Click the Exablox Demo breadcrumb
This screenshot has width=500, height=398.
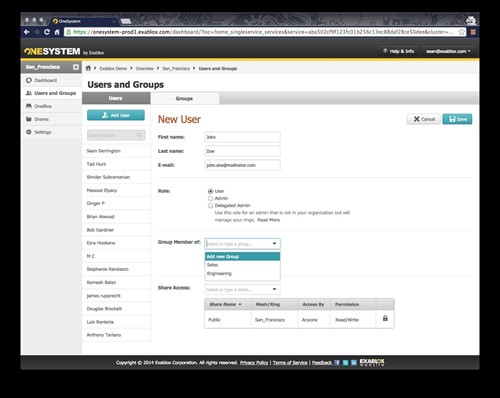click(113, 68)
